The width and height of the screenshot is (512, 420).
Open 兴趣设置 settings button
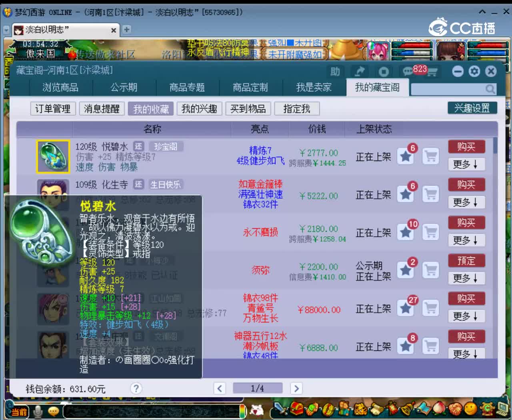(x=472, y=108)
